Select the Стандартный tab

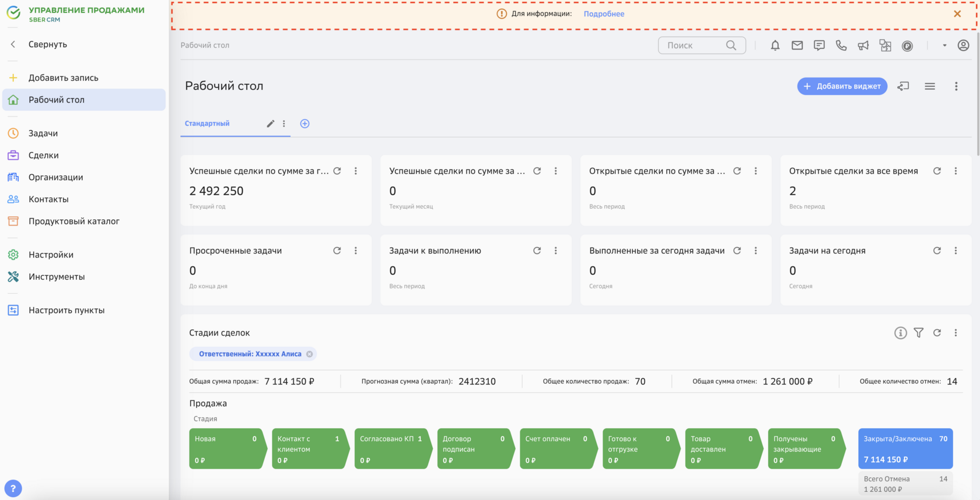[x=207, y=124]
